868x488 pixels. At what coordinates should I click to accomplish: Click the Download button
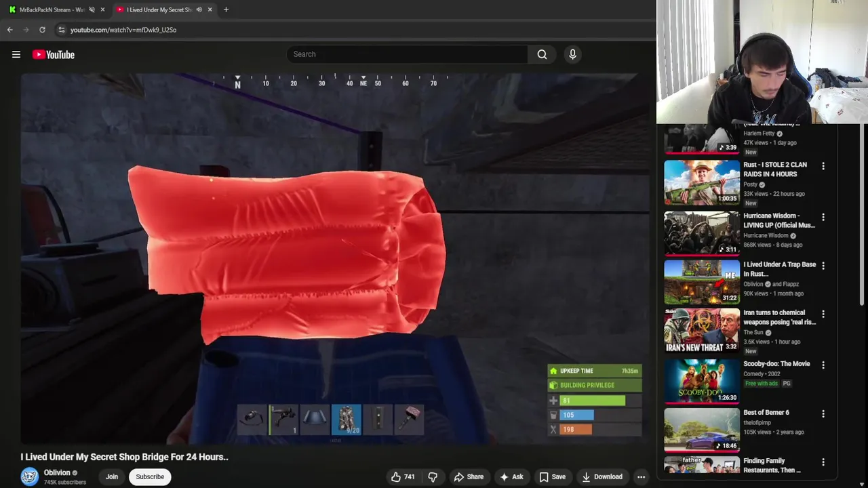pos(602,476)
